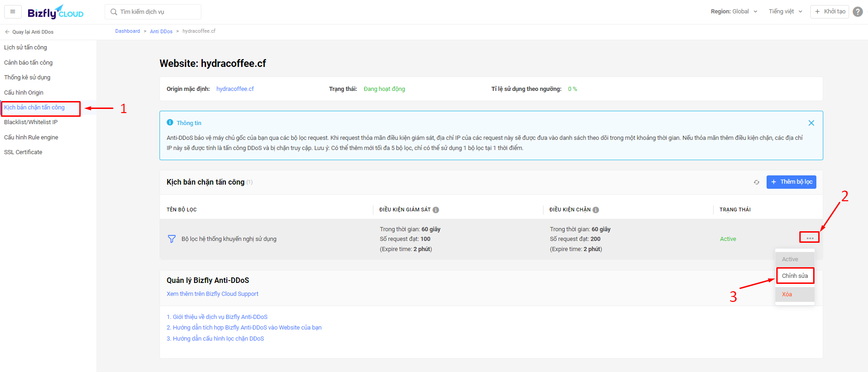Select Kịch bản chặn tấn công in sidebar
Image resolution: width=868 pixels, height=372 pixels.
[35, 108]
